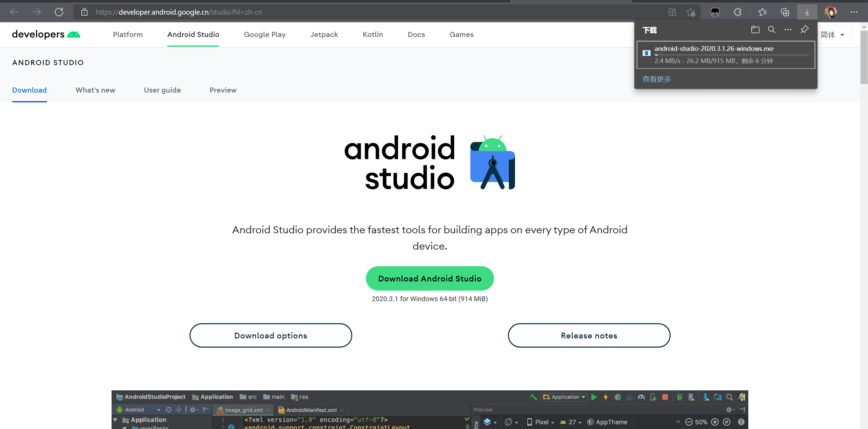The width and height of the screenshot is (868, 429).
Task: Add this page to favorites
Action: tap(691, 12)
